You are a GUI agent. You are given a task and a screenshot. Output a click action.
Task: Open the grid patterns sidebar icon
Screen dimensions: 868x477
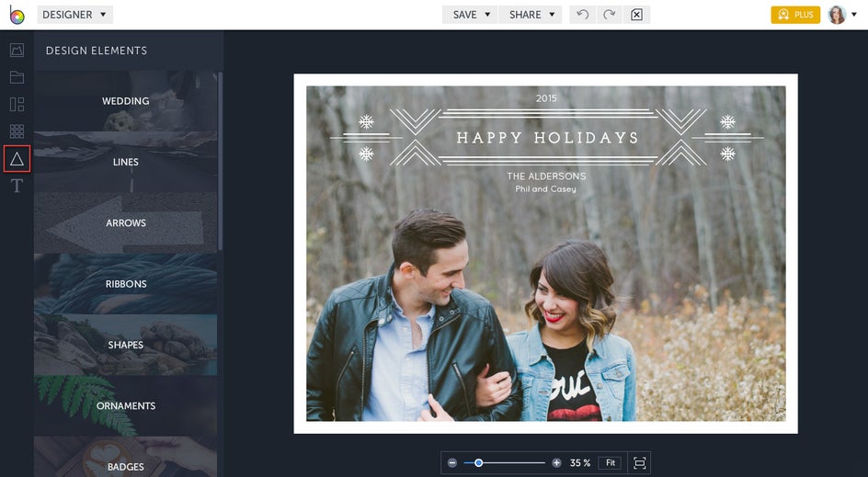[17, 131]
